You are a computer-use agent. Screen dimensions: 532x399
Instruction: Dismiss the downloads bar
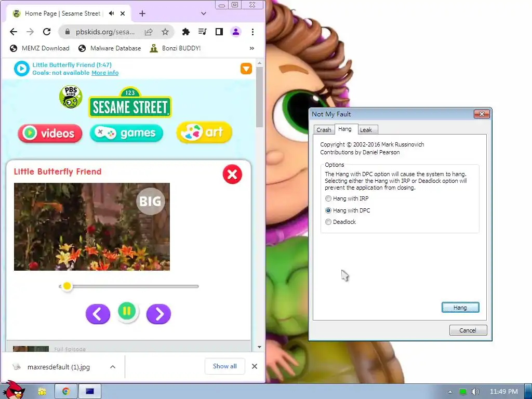pos(255,366)
